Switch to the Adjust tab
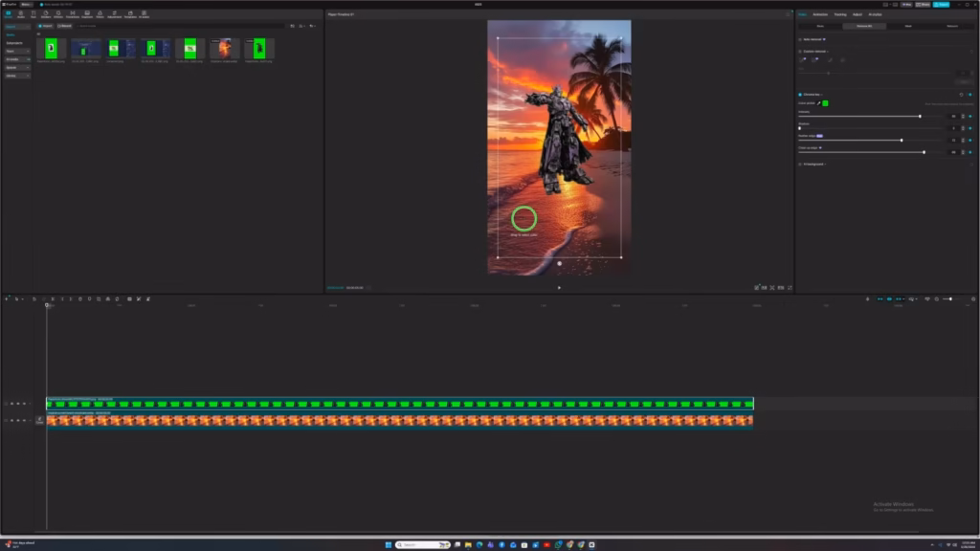The width and height of the screenshot is (980, 551). coord(857,14)
